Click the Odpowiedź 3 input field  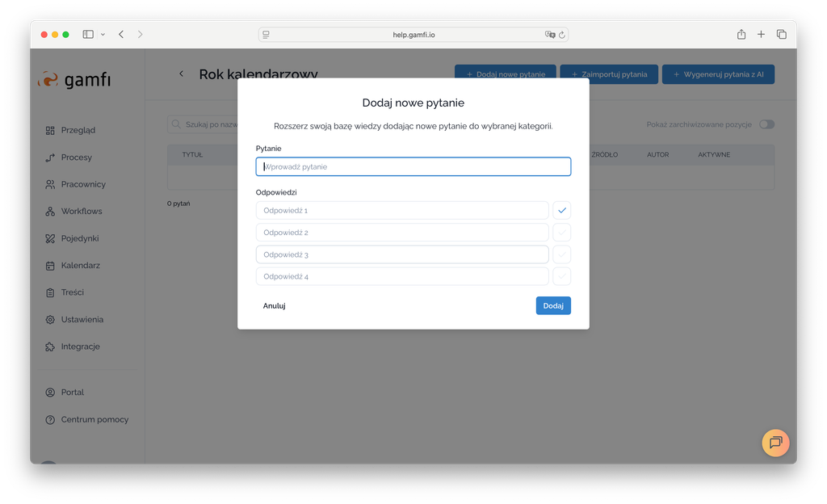[x=402, y=254]
